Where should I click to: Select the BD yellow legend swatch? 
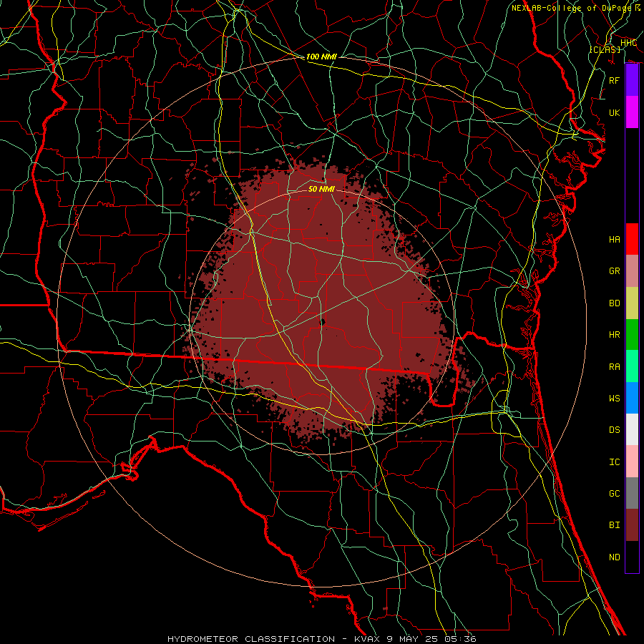pyautogui.click(x=632, y=303)
